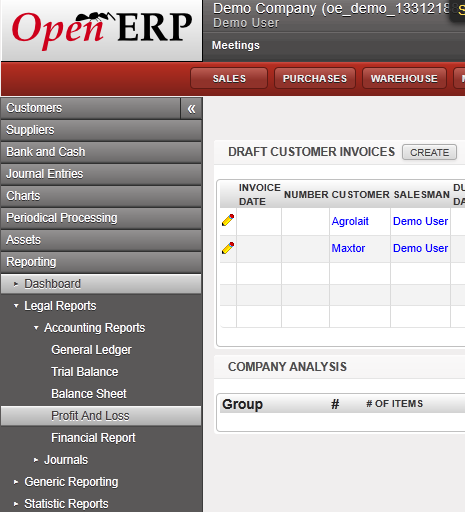Collapse the Legal Reports tree node
The image size is (465, 512).
coord(16,306)
